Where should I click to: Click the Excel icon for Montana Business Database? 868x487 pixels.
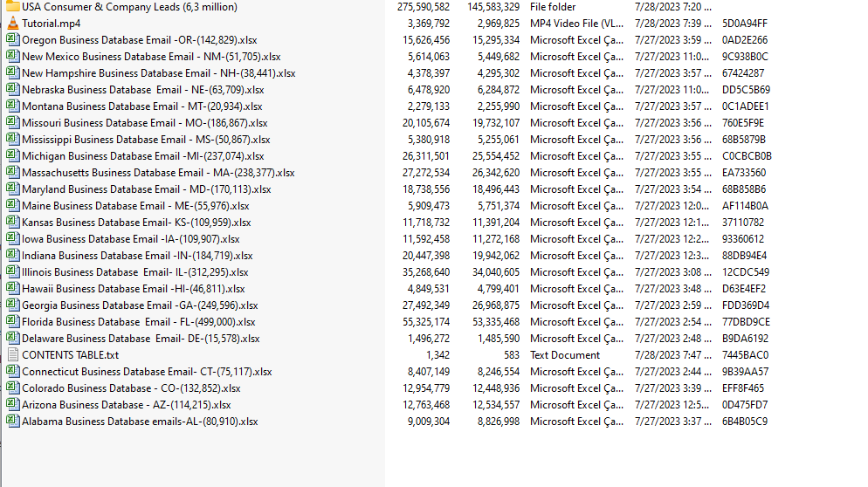pyautogui.click(x=13, y=106)
